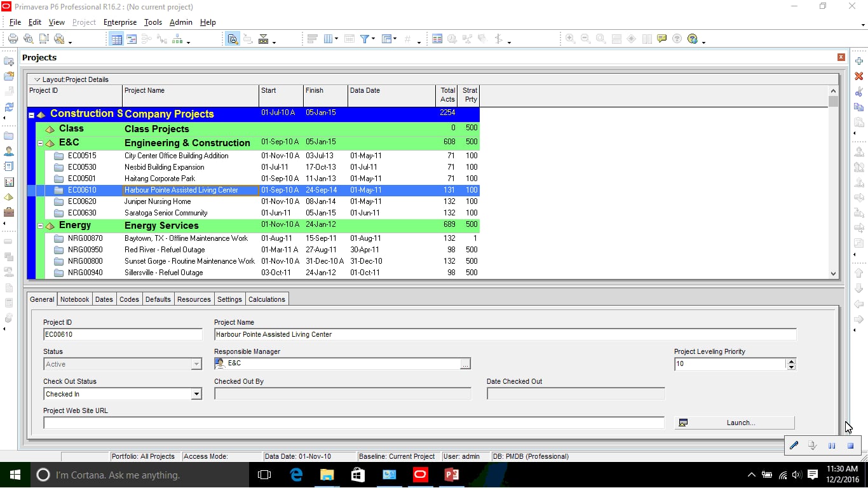This screenshot has width=868, height=488.
Task: Click the Print icon in the toolbar
Action: [13, 39]
